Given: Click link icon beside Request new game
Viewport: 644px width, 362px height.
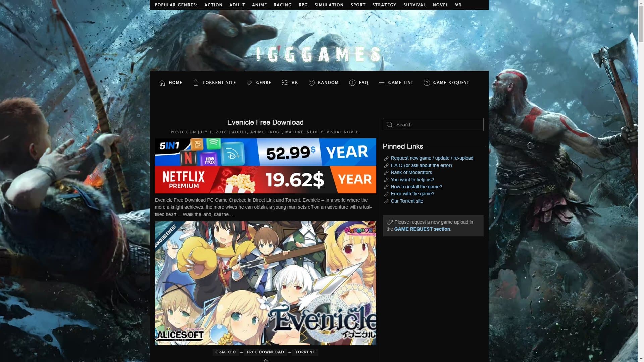Looking at the screenshot, I should (x=386, y=158).
